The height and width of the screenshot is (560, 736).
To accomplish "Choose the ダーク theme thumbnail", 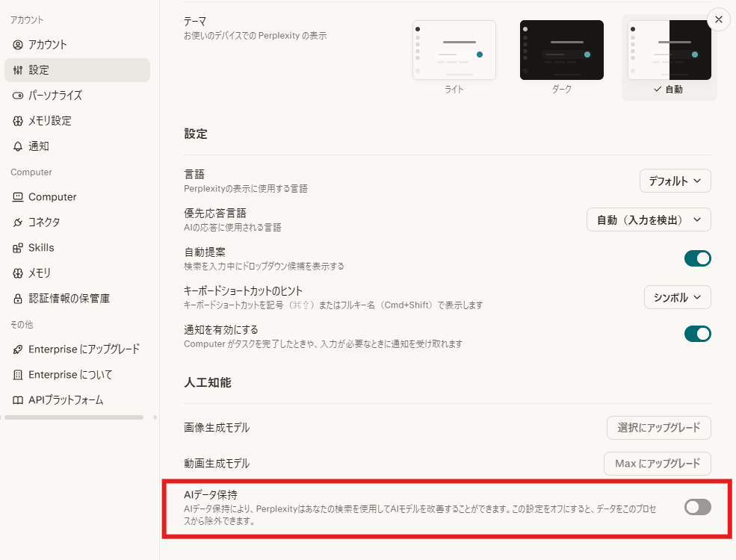I will [562, 50].
